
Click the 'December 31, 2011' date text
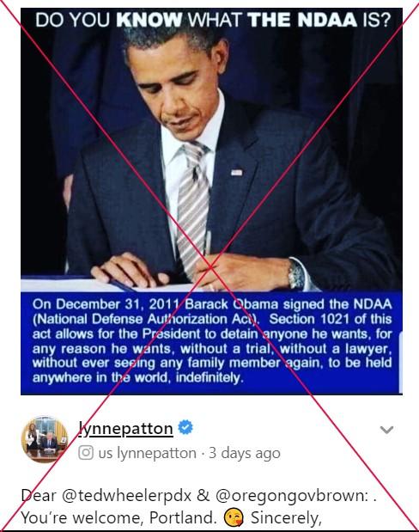coord(118,304)
